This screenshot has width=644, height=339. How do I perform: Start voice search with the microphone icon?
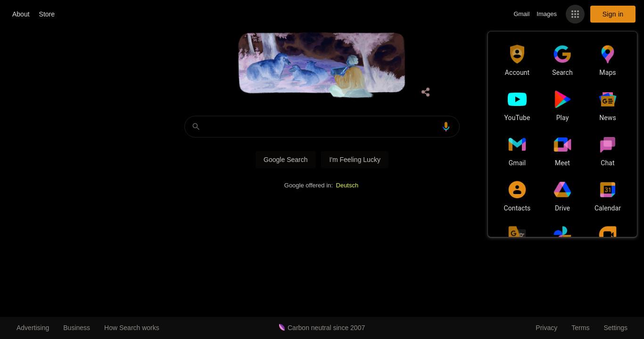tap(446, 127)
